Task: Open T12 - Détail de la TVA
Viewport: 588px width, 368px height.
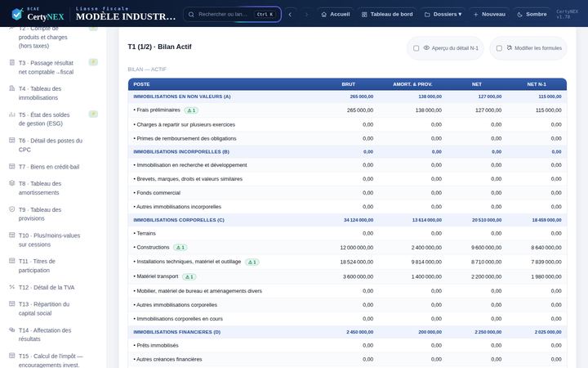Action: click(52, 287)
